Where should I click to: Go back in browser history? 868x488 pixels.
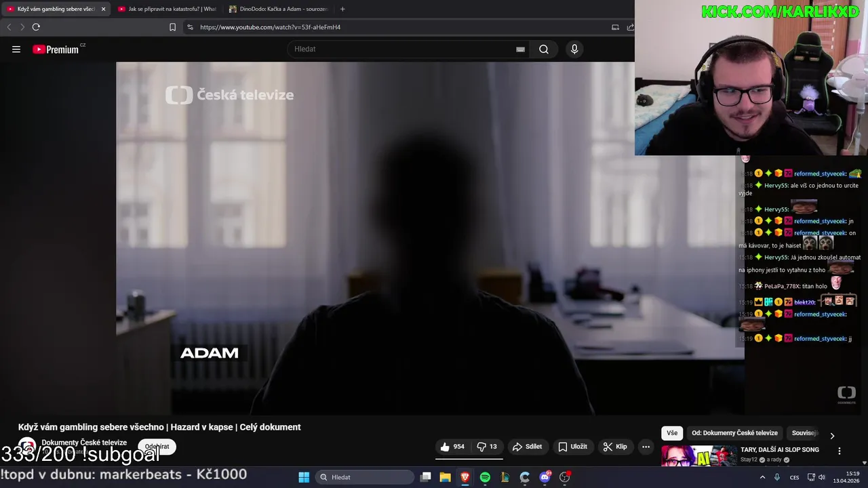coord(9,27)
